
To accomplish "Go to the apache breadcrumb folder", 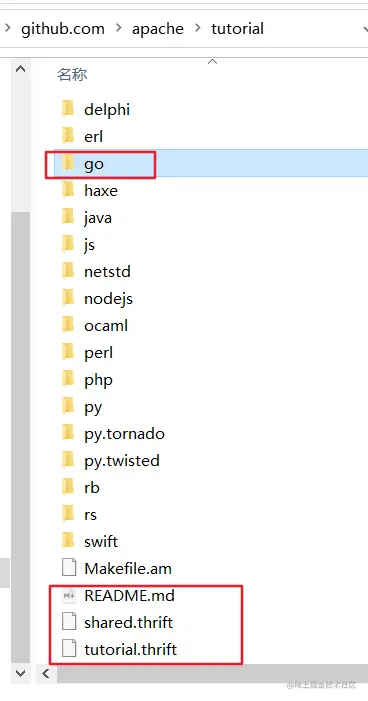I will click(x=158, y=29).
